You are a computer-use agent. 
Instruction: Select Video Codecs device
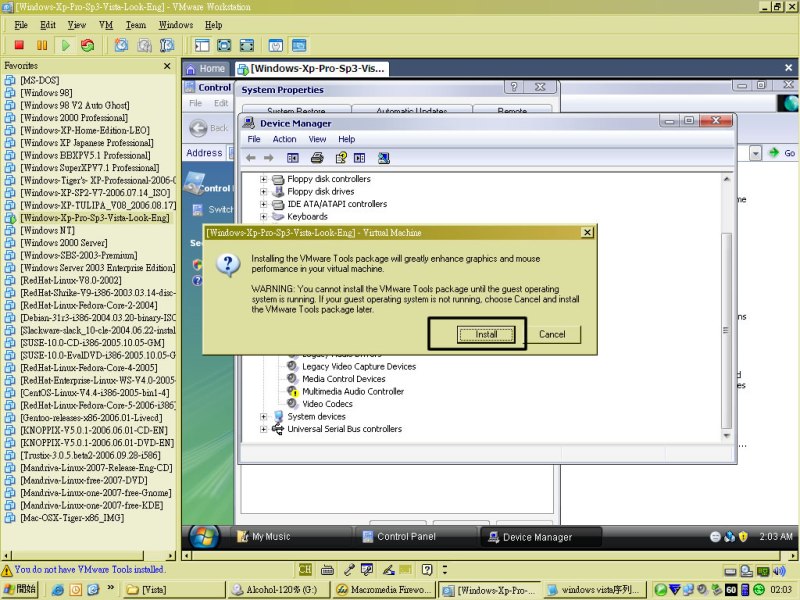(x=327, y=404)
